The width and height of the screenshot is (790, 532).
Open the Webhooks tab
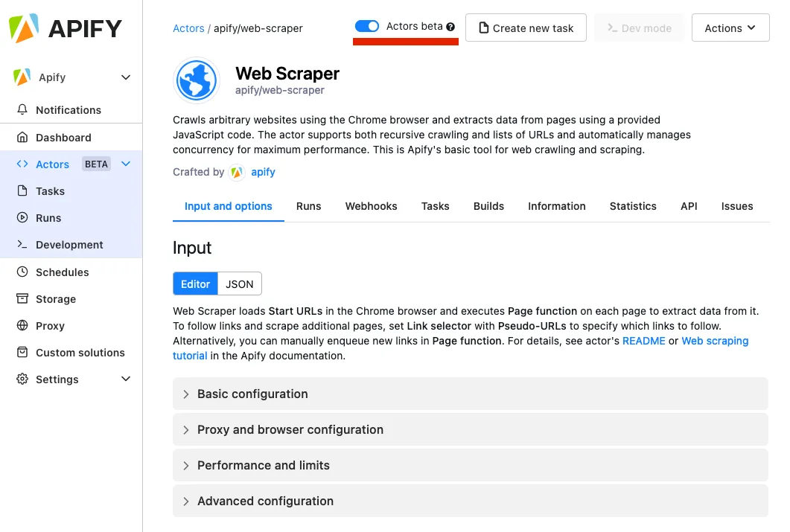click(x=372, y=206)
